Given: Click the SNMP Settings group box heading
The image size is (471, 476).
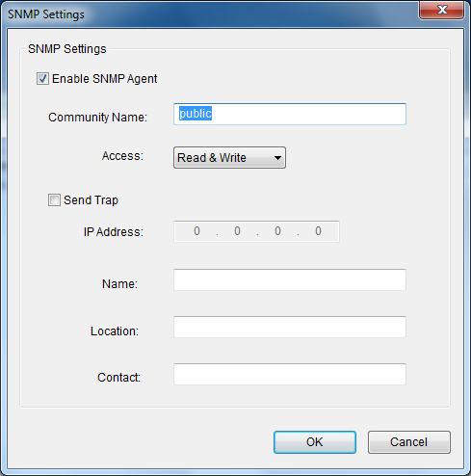Looking at the screenshot, I should click(x=67, y=49).
